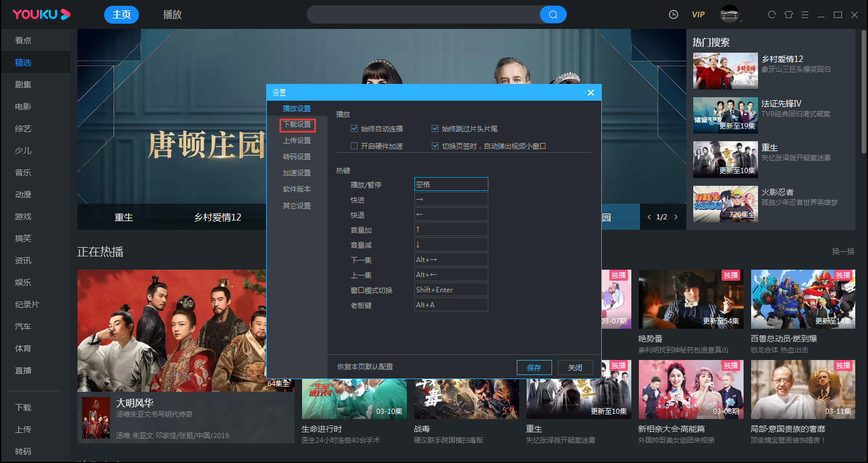Select 下载设置 in the settings sidebar
868x463 pixels.
(297, 124)
